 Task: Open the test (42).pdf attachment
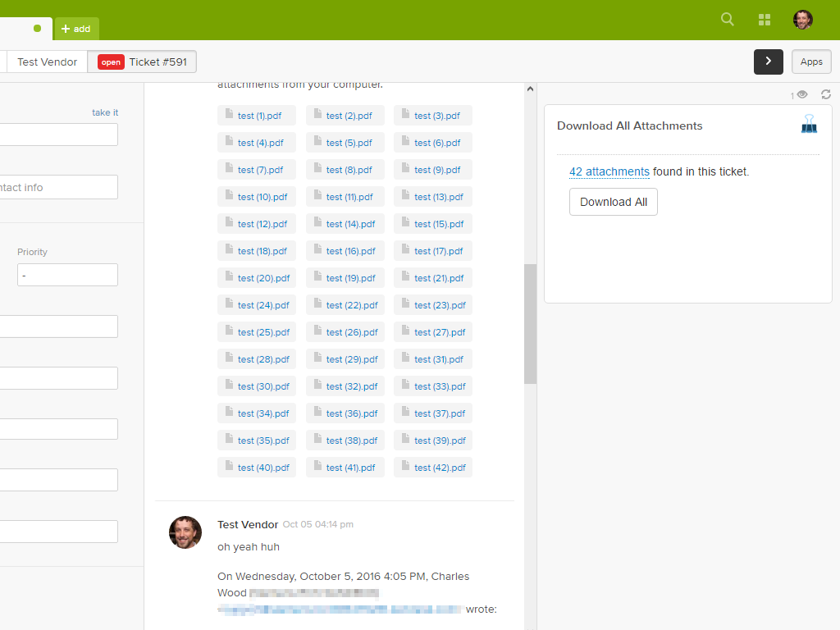440,468
